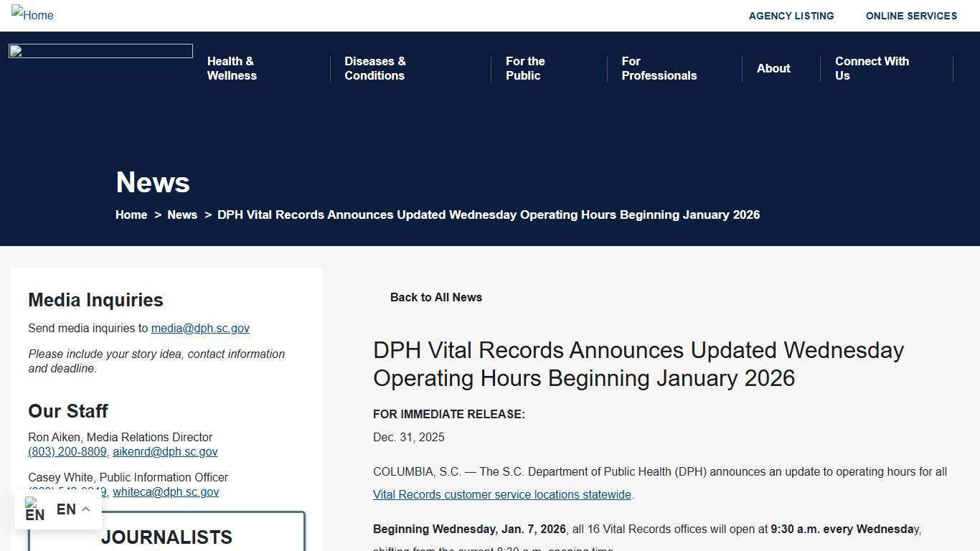This screenshot has height=551, width=980.
Task: Click the AGENCY LISTING link
Action: (791, 16)
